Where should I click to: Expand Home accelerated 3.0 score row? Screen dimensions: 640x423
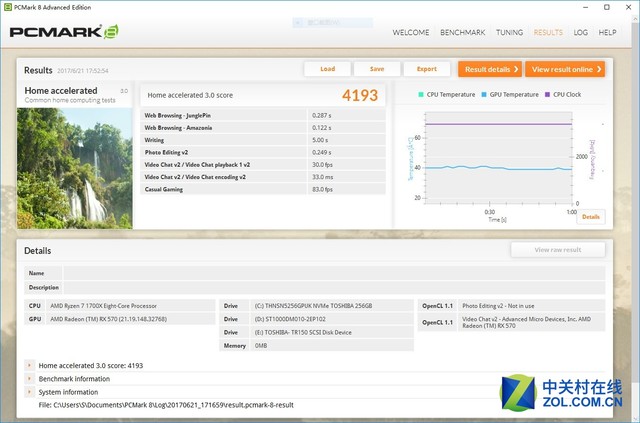point(29,365)
